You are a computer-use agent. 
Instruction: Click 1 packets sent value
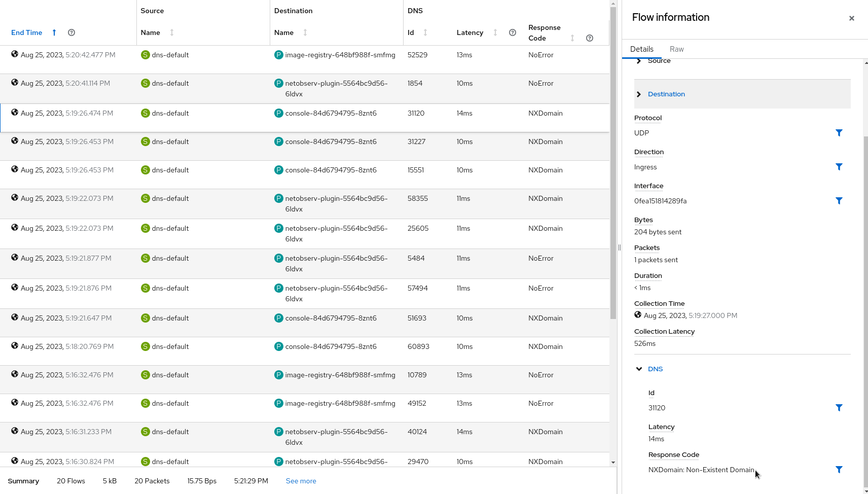(656, 260)
